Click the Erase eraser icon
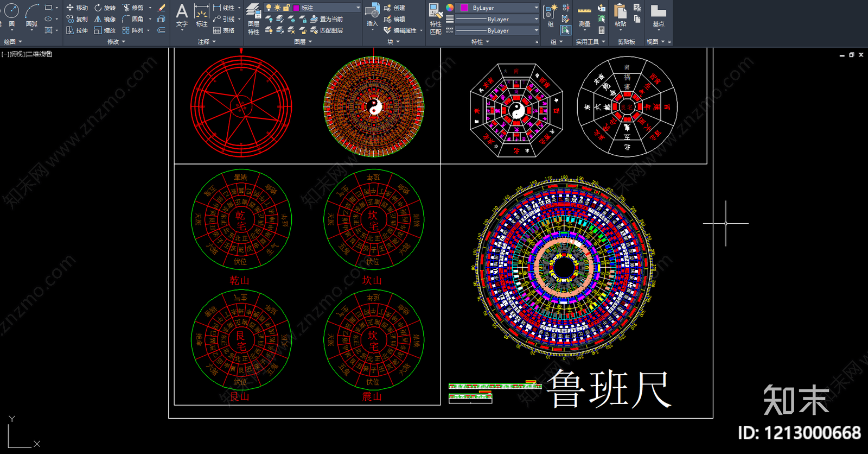The width and height of the screenshot is (868, 454). (x=161, y=8)
